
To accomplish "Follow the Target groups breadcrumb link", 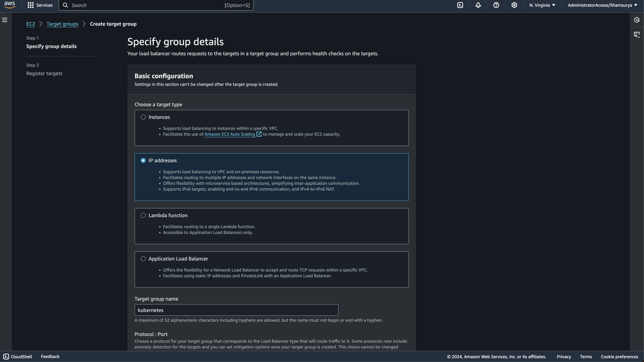I will click(62, 24).
